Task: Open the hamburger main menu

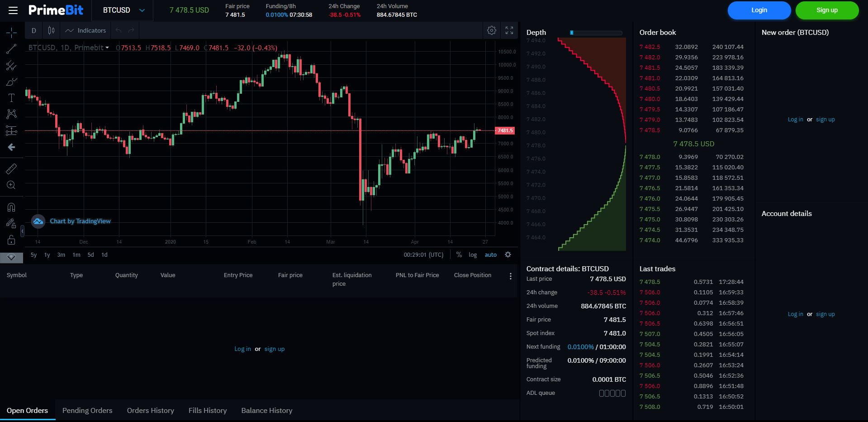Action: point(13,10)
